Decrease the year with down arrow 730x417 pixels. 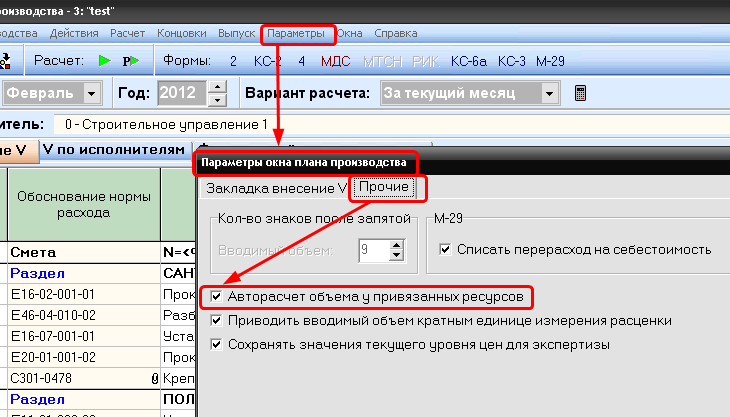point(217,100)
